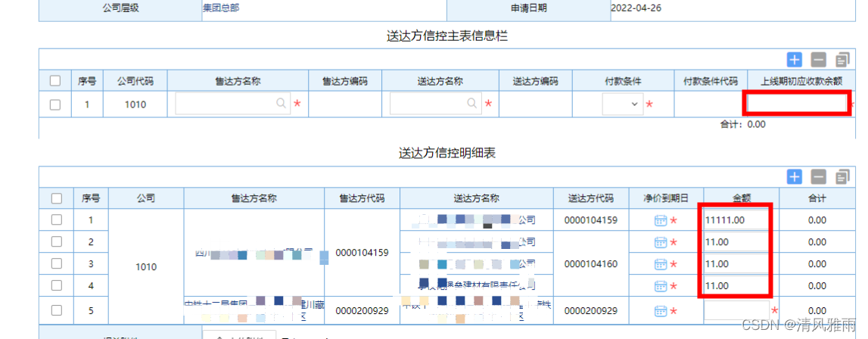Copy a row in the 送达方信控主表信息栏 table
Screen dimensions: 868x339
point(842,59)
